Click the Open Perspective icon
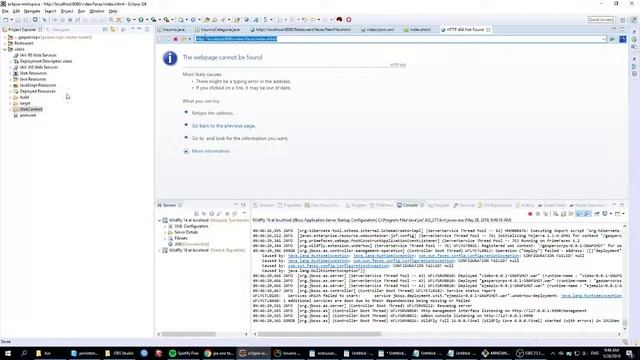 [623, 20]
